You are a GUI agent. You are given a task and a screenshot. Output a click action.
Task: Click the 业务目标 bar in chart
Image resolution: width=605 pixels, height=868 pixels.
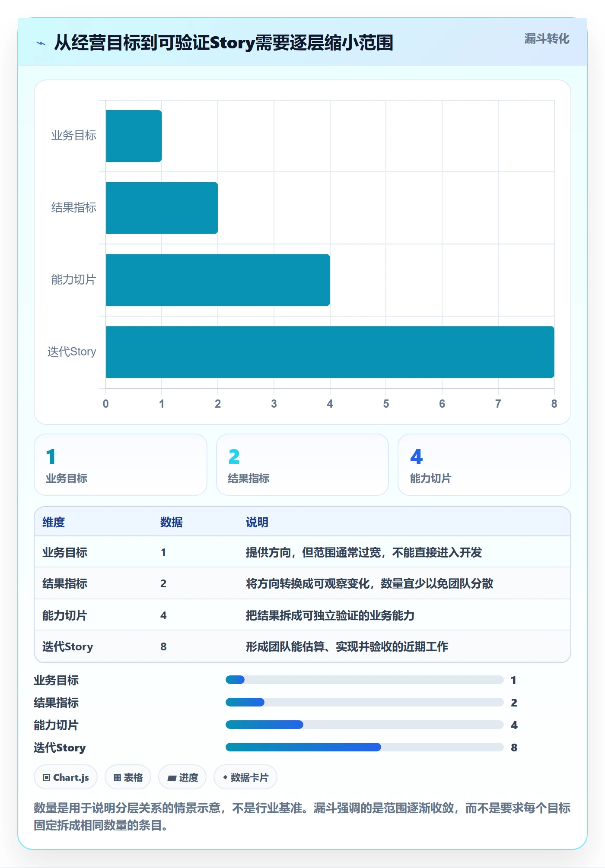(x=134, y=136)
